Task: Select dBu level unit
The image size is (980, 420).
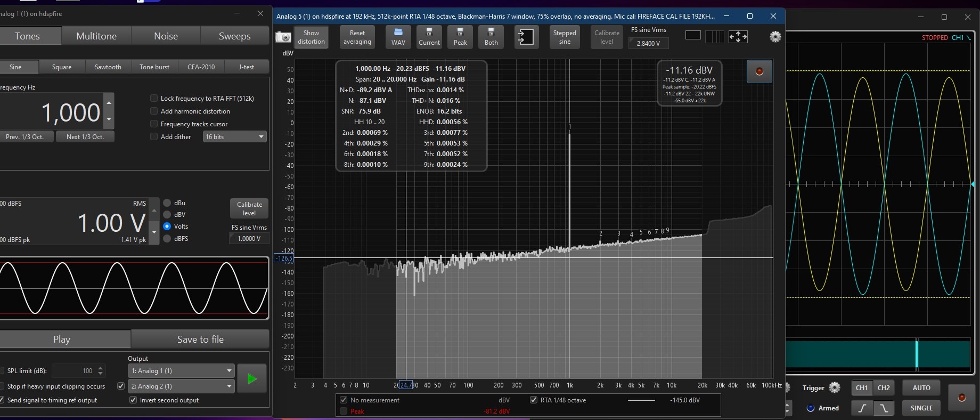Action: click(x=167, y=203)
